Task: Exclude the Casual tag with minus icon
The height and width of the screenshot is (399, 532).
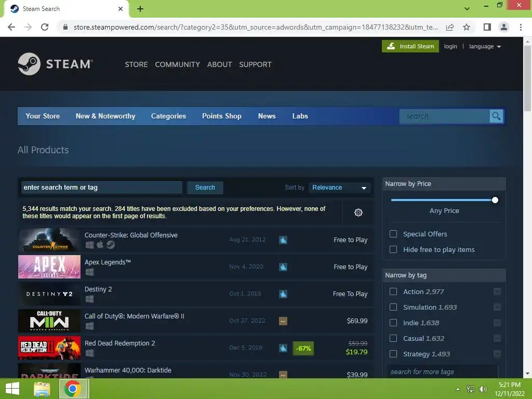Action: (x=497, y=338)
